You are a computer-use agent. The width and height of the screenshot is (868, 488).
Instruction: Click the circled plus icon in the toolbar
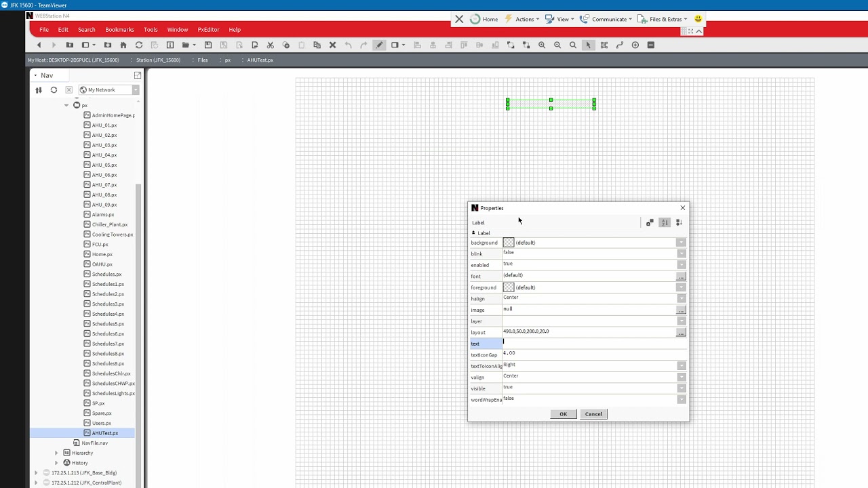635,45
